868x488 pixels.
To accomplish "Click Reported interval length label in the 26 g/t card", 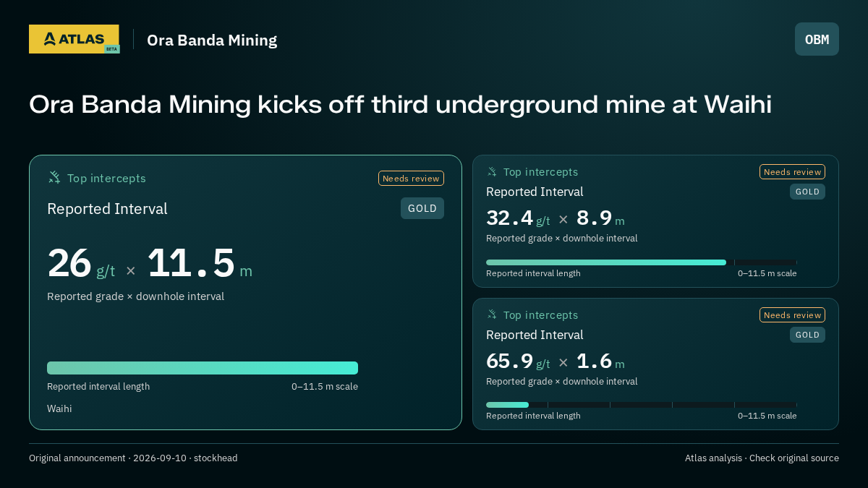I will point(98,387).
